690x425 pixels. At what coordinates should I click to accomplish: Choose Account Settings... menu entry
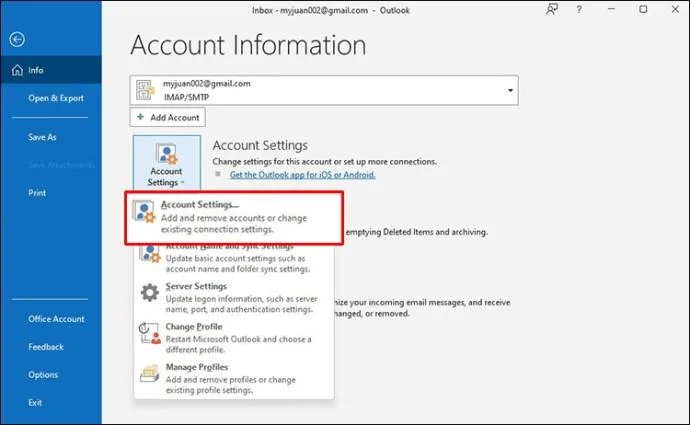coord(234,217)
